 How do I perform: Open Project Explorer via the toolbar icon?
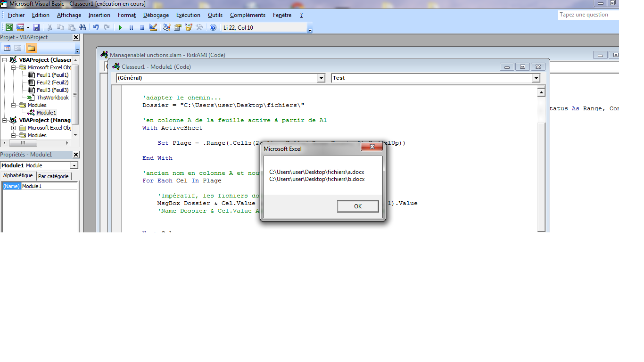pyautogui.click(x=166, y=27)
